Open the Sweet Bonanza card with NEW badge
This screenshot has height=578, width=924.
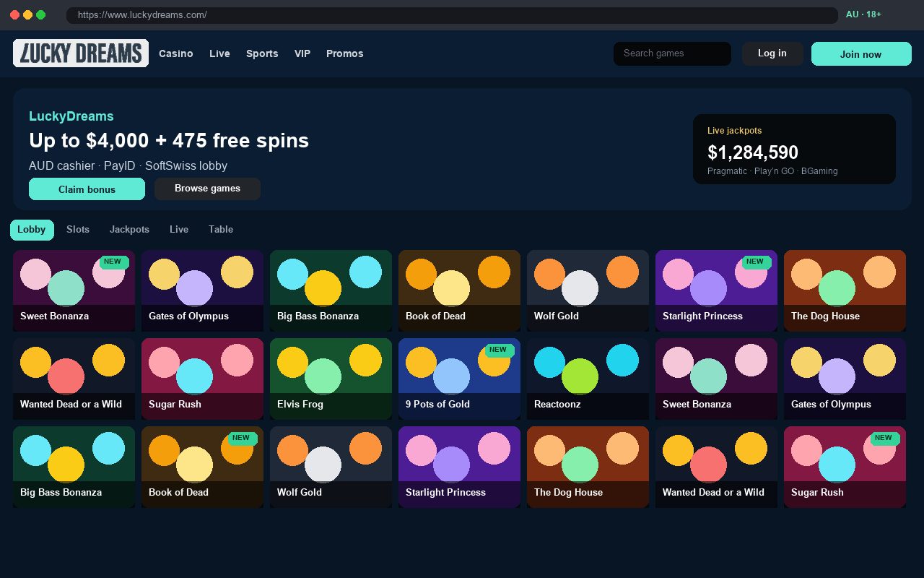click(x=74, y=290)
